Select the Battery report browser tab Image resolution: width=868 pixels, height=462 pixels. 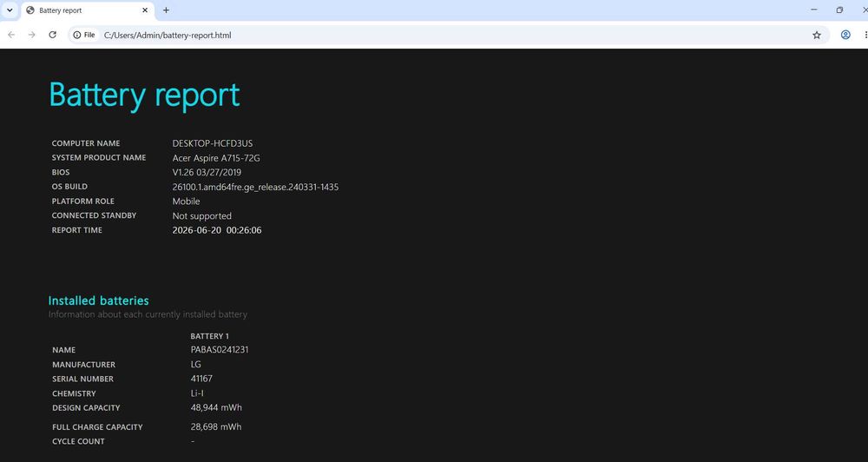tap(88, 10)
